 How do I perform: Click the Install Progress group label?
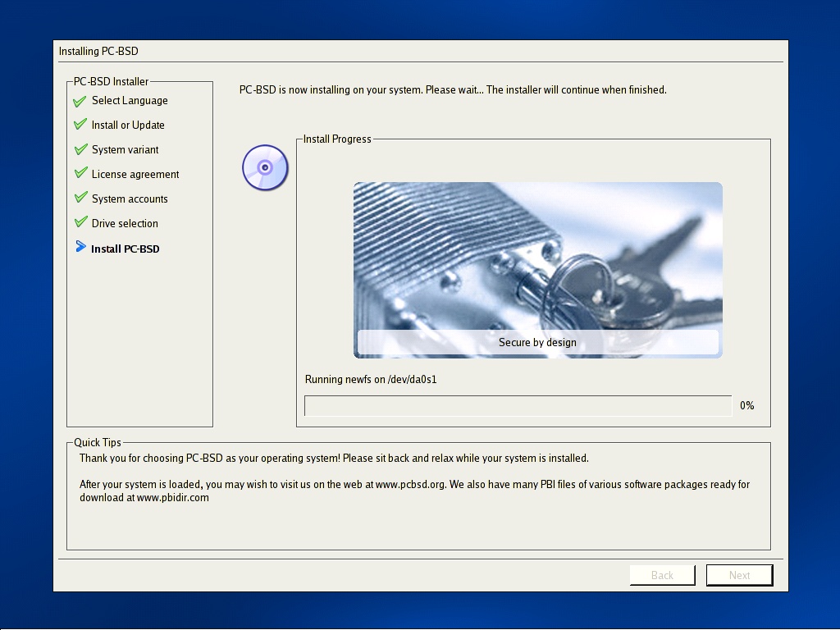coord(337,139)
